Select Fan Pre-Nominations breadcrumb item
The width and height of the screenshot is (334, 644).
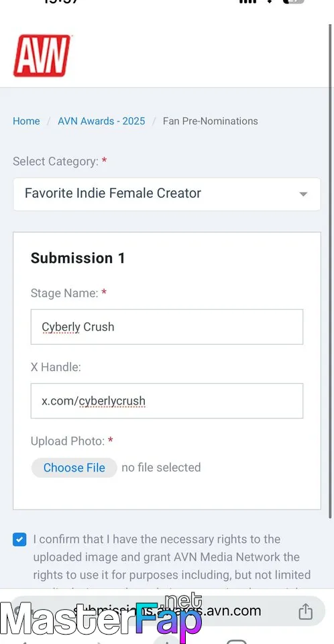[211, 121]
